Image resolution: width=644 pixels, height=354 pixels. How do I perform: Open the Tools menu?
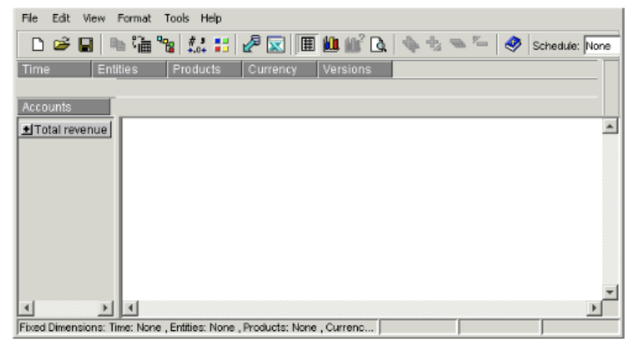(177, 18)
